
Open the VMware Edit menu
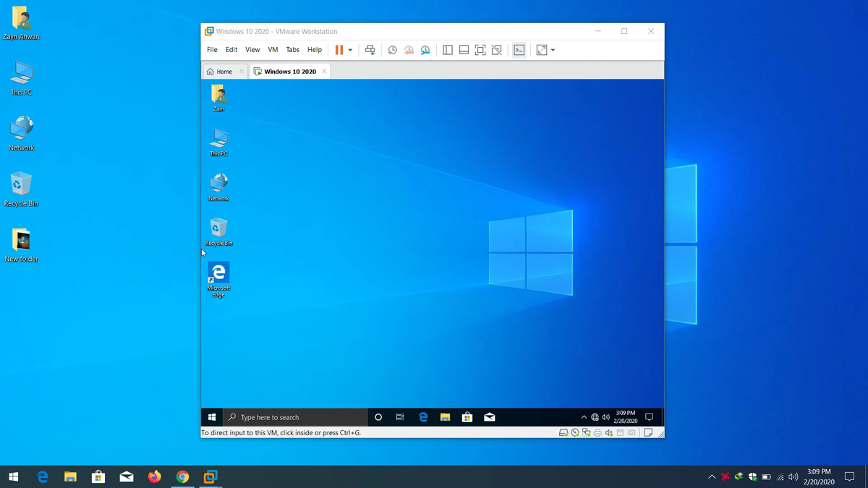coord(231,50)
